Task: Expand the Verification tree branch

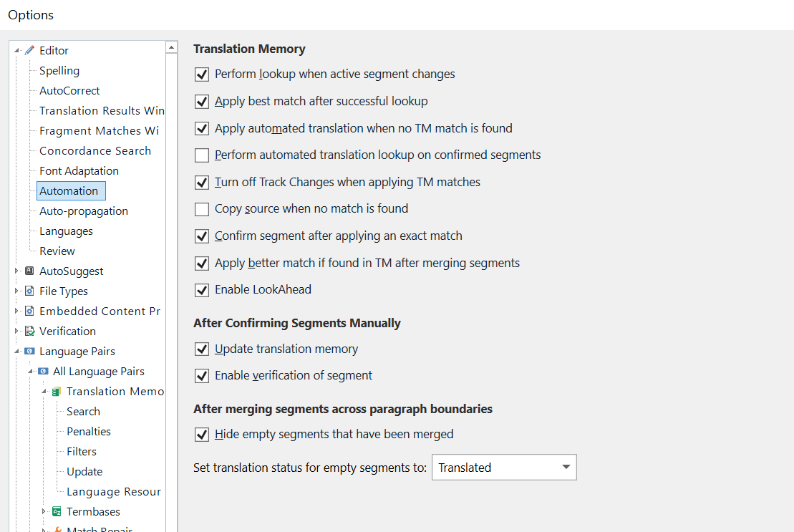Action: click(x=16, y=331)
